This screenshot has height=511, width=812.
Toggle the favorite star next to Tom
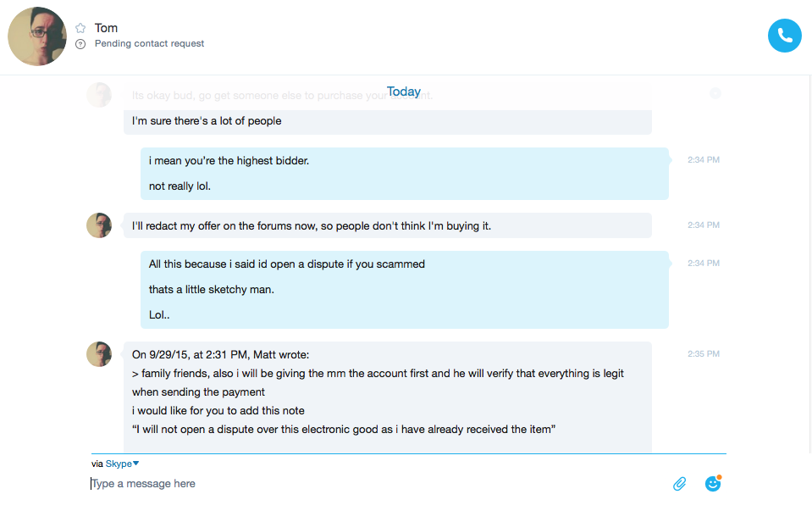point(80,28)
